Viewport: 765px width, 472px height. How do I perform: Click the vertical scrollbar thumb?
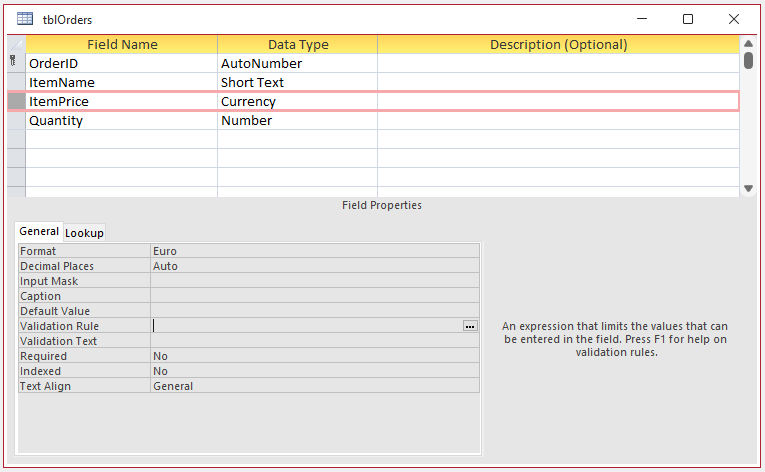tap(748, 60)
